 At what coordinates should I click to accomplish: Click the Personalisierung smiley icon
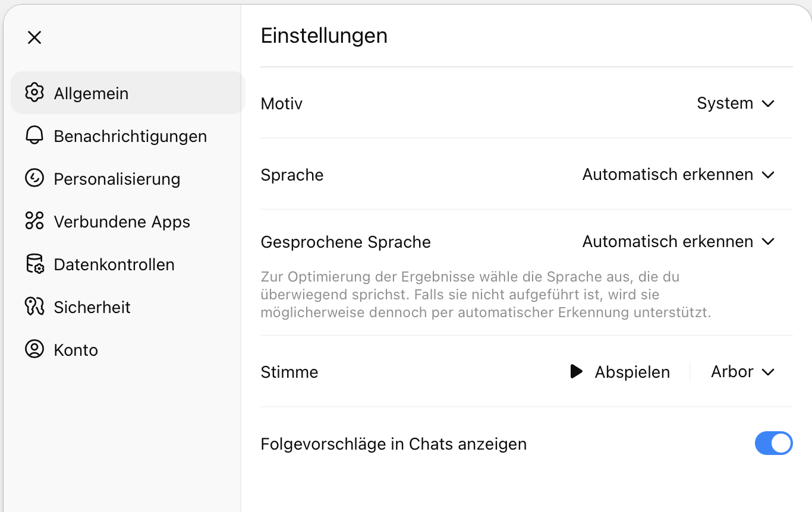tap(34, 178)
